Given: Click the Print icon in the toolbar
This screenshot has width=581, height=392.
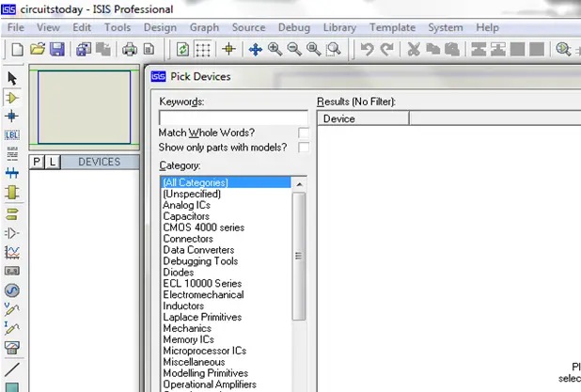Looking at the screenshot, I should coord(130,49).
